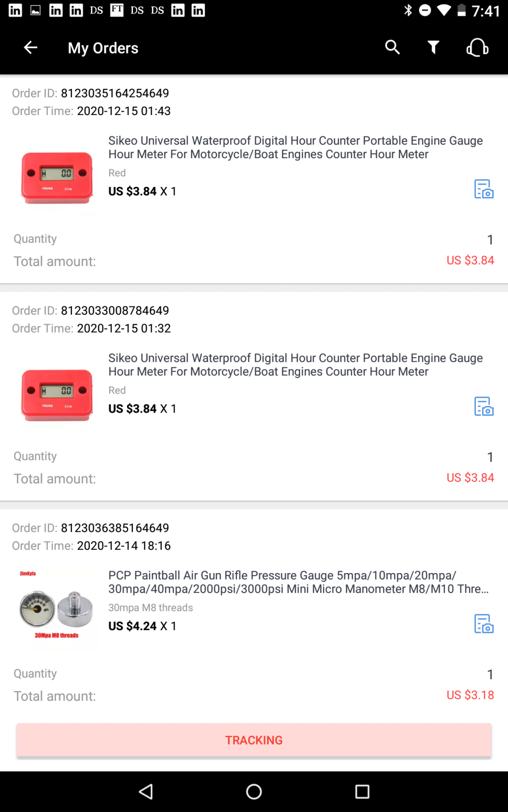Tap the first LinkedIn notification icon

[x=15, y=10]
